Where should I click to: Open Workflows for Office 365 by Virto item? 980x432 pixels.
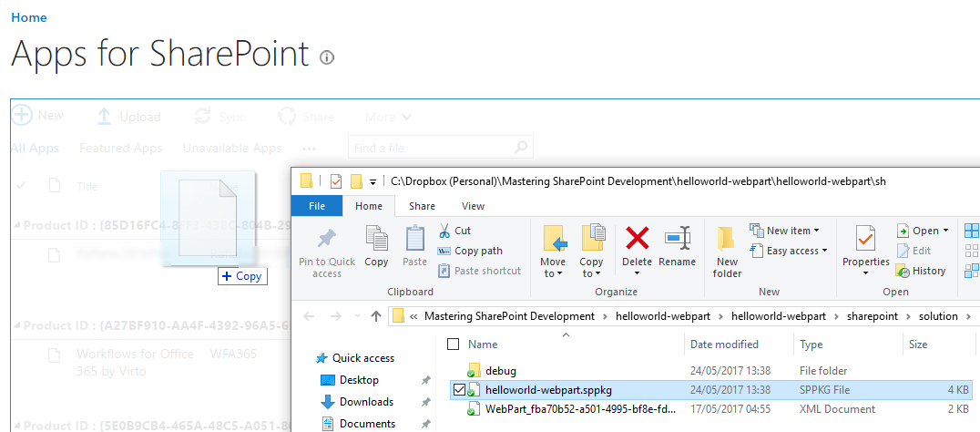point(135,362)
